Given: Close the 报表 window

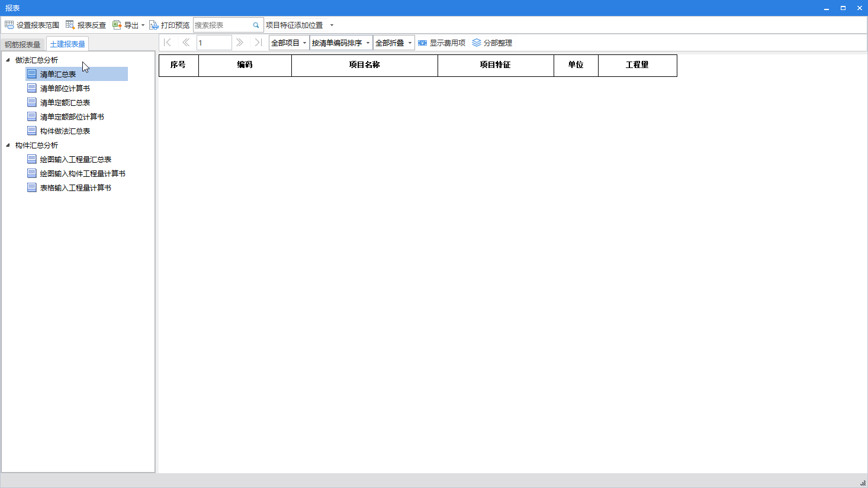Looking at the screenshot, I should [860, 8].
